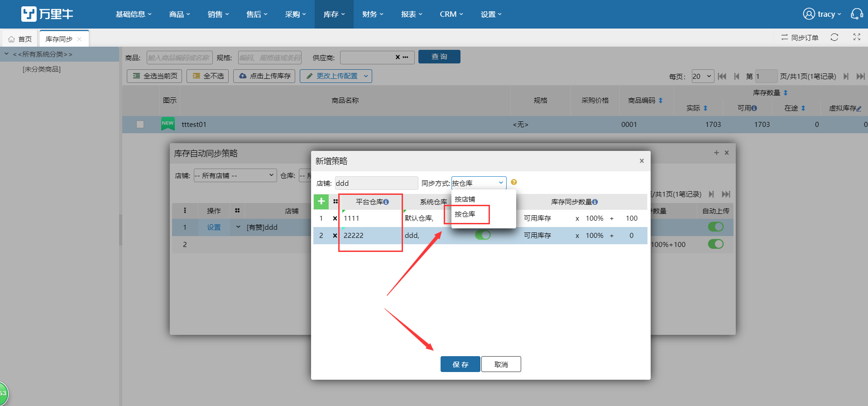Image resolution: width=868 pixels, height=406 pixels.
Task: Toggle auto sync switch in 22222 row
Action: 483,235
